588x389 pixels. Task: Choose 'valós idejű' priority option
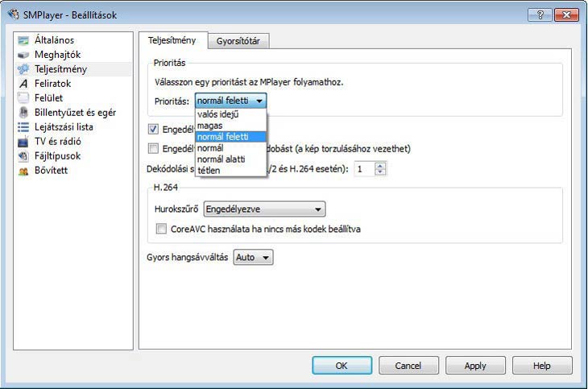[x=231, y=114]
